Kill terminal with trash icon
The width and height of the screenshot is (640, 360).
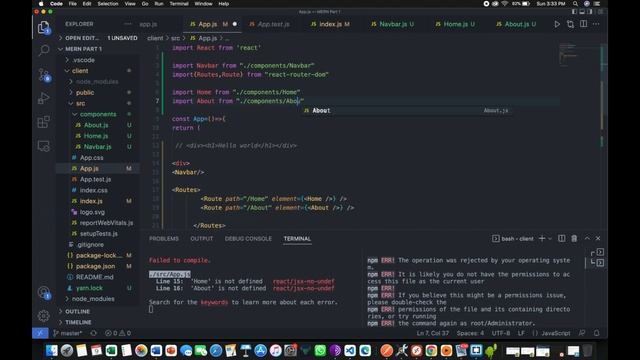pyautogui.click(x=574, y=238)
